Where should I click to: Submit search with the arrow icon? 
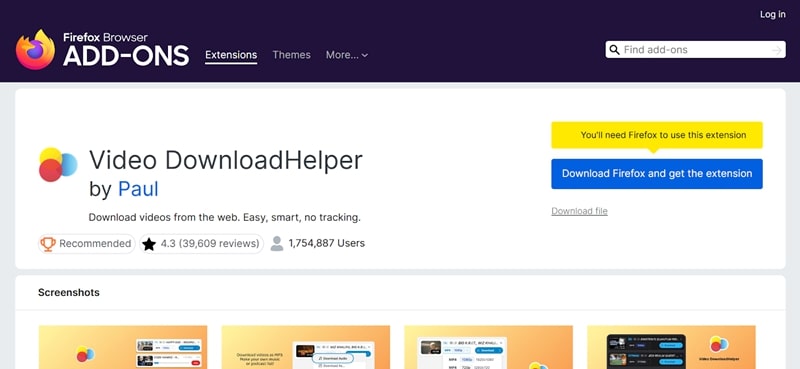(x=777, y=50)
